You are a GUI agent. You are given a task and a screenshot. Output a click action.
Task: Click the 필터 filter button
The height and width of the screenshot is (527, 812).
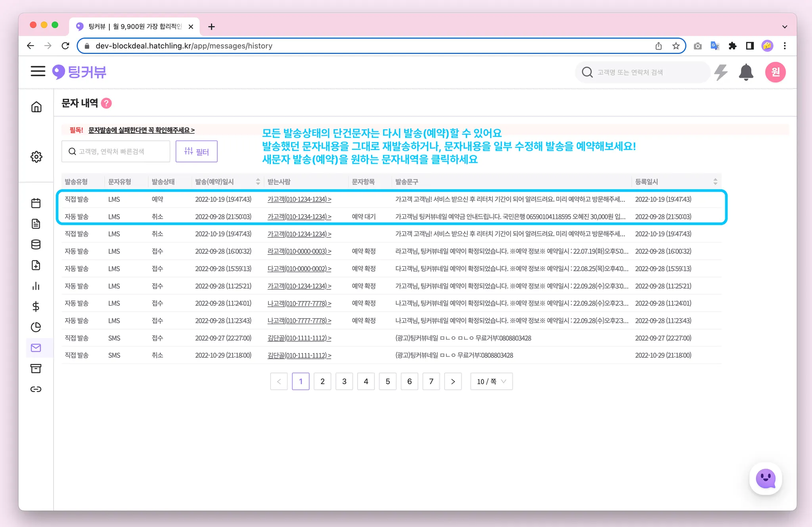[x=197, y=152]
